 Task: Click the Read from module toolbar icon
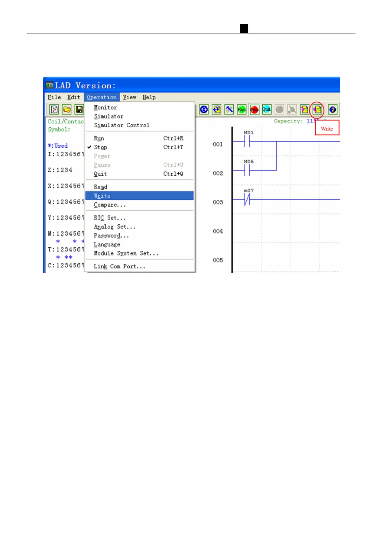(304, 110)
